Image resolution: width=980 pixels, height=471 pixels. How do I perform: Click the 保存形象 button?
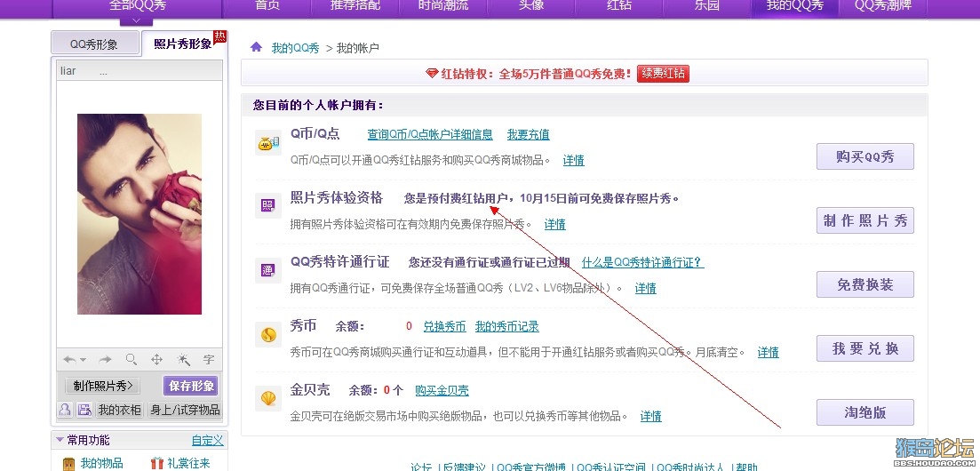pos(191,386)
